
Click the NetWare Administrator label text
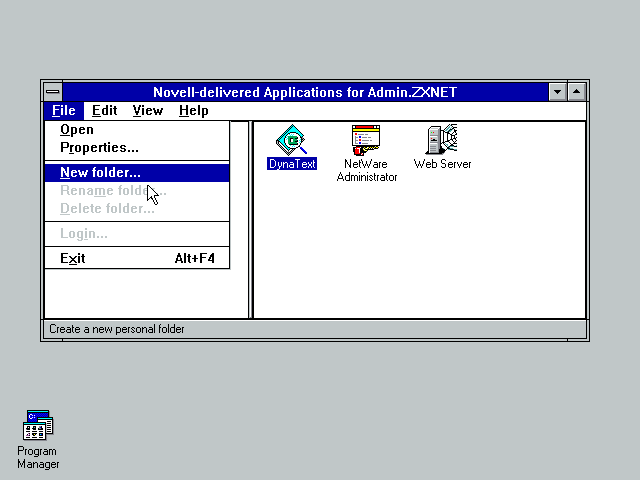[367, 171]
